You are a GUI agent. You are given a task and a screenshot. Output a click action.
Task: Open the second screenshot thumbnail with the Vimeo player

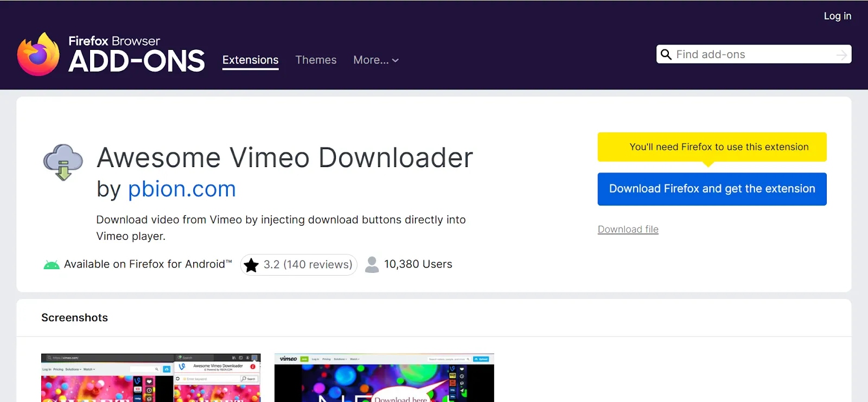(x=384, y=378)
